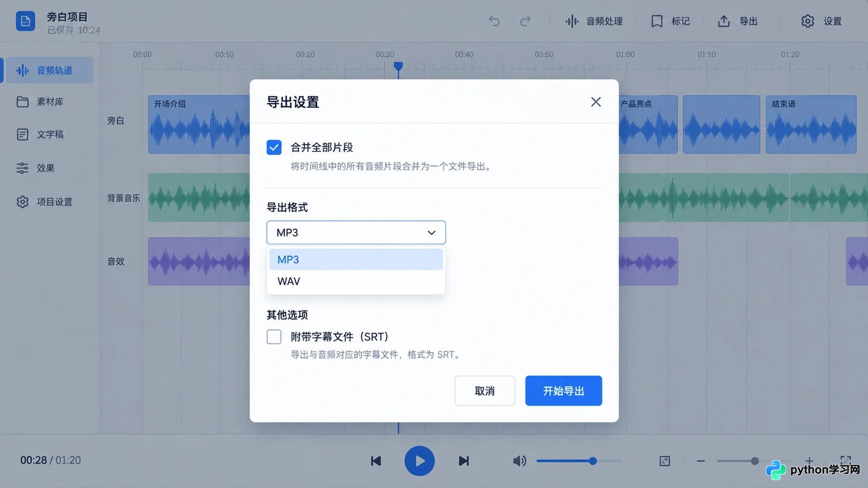Click 取消 button
The height and width of the screenshot is (488, 868).
[x=485, y=391]
